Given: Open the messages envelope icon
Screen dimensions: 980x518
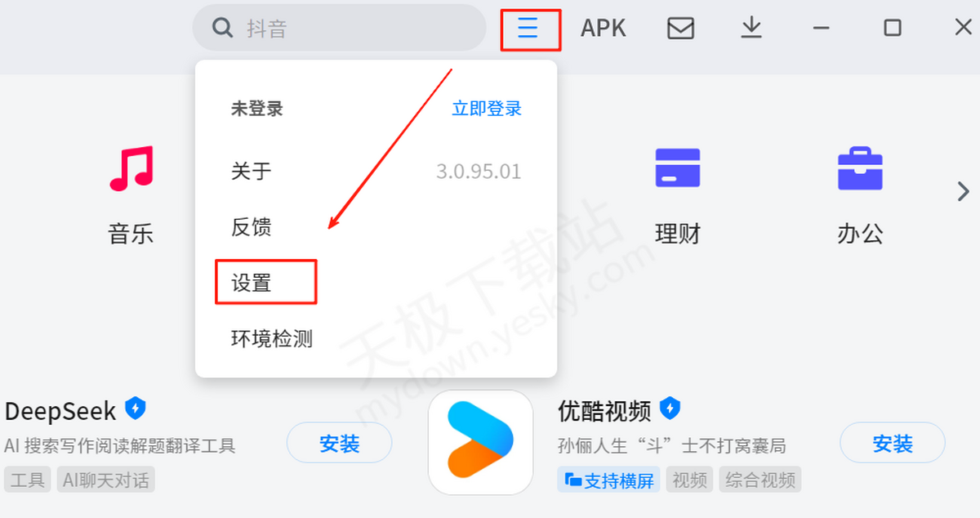Looking at the screenshot, I should click(x=680, y=29).
